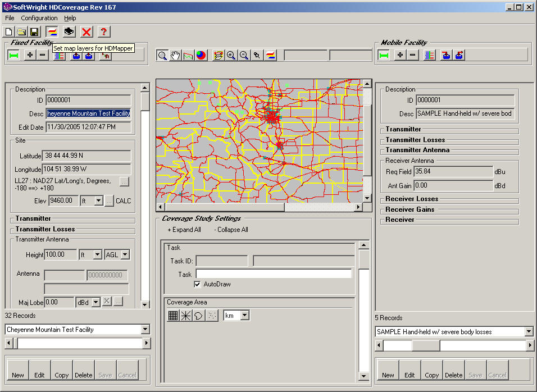Open the AGL height reference dropdown
Screen dimensions: 537x392
coord(125,254)
